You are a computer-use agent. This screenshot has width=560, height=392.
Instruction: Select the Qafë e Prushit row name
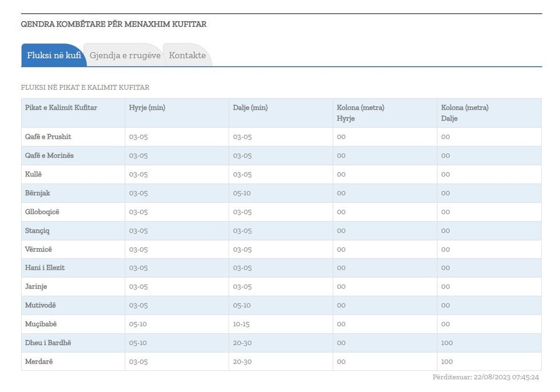pos(48,137)
